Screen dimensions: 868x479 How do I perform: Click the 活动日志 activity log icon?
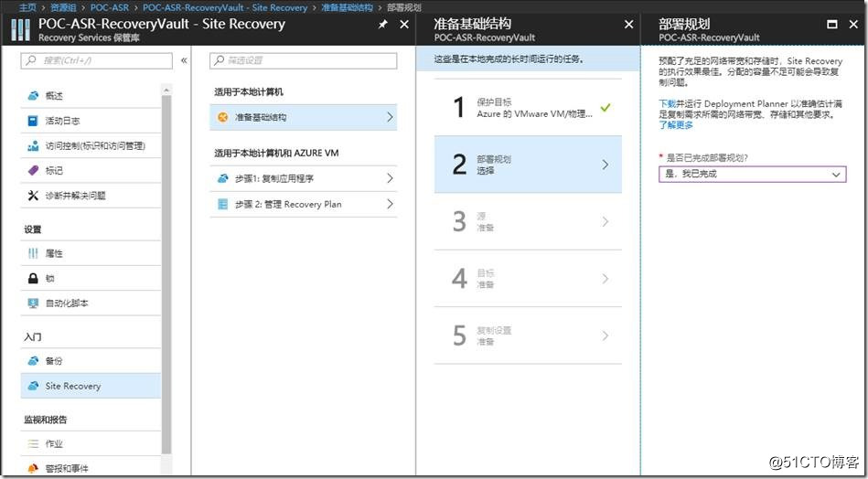33,121
